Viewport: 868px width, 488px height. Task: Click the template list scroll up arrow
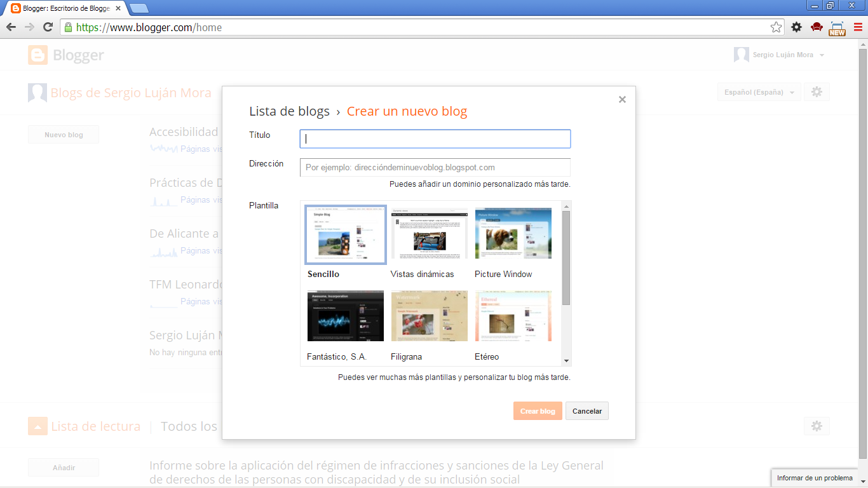pos(566,205)
